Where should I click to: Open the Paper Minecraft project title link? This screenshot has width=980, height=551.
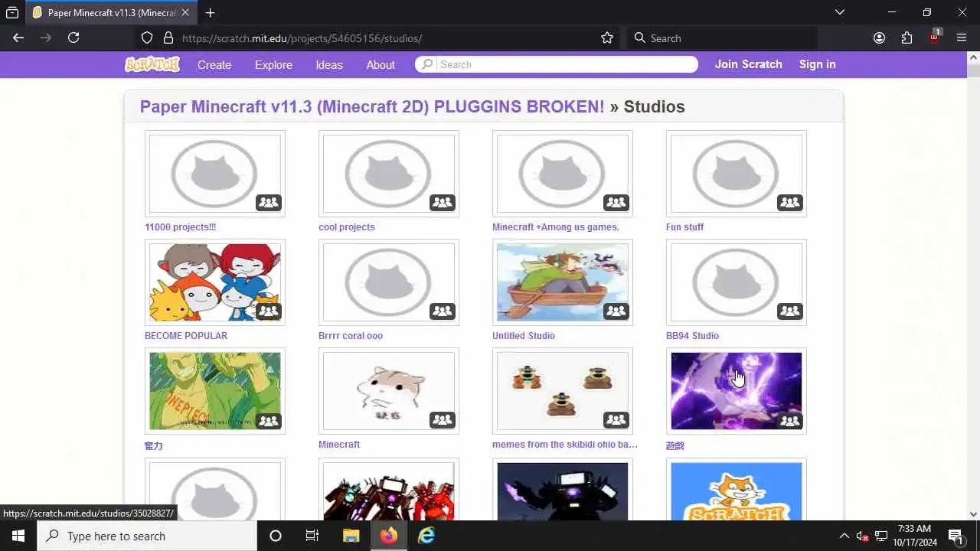tap(372, 106)
